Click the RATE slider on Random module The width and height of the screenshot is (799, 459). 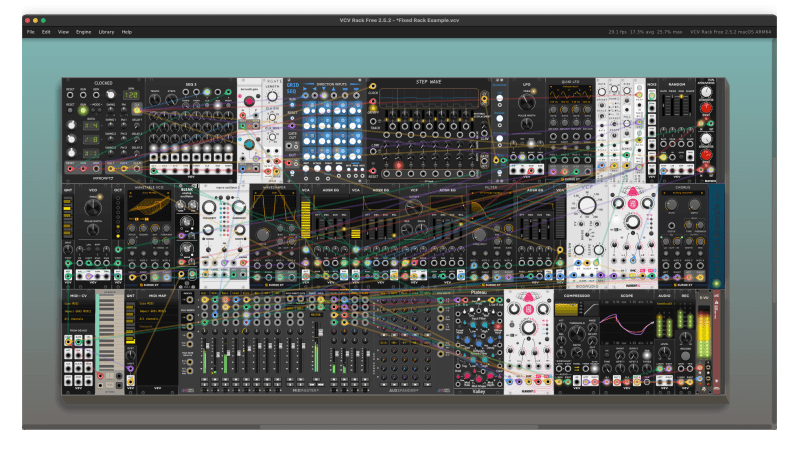pyautogui.click(x=664, y=104)
